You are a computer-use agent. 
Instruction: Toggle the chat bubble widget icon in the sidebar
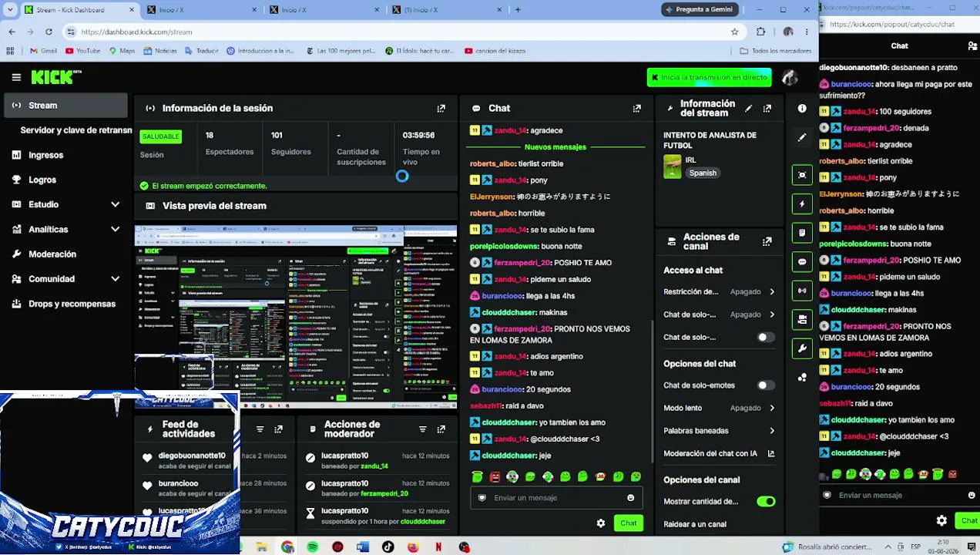coord(802,262)
